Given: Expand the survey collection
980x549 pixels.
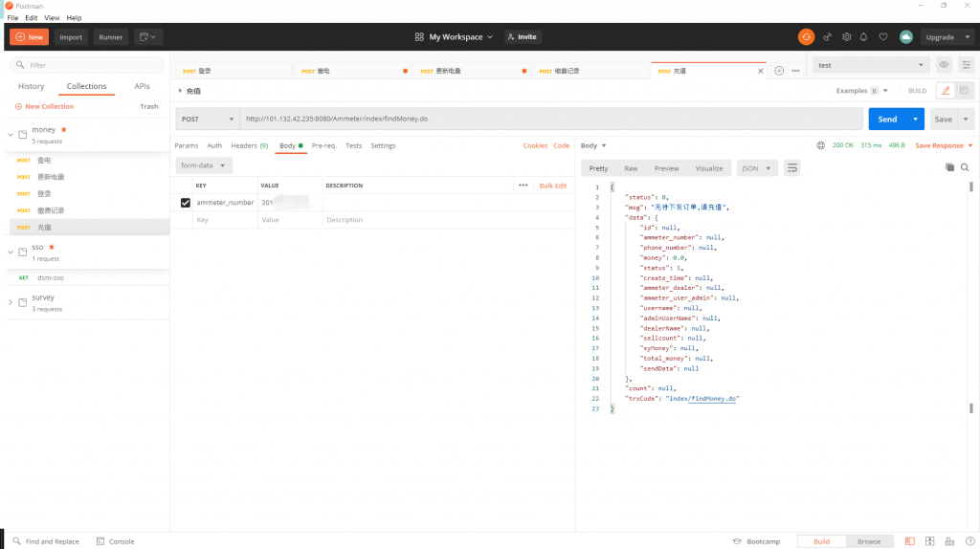Looking at the screenshot, I should (11, 302).
